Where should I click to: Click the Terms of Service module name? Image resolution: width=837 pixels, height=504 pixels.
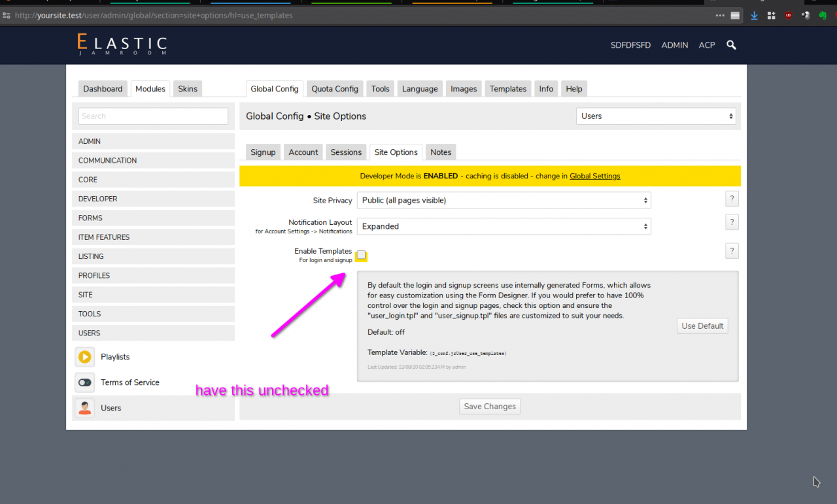[130, 382]
